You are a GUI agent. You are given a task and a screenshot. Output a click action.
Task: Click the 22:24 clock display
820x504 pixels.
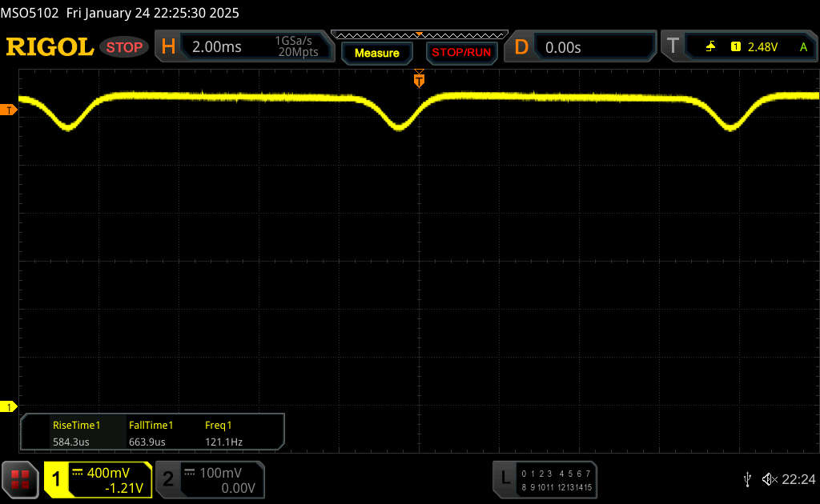798,479
